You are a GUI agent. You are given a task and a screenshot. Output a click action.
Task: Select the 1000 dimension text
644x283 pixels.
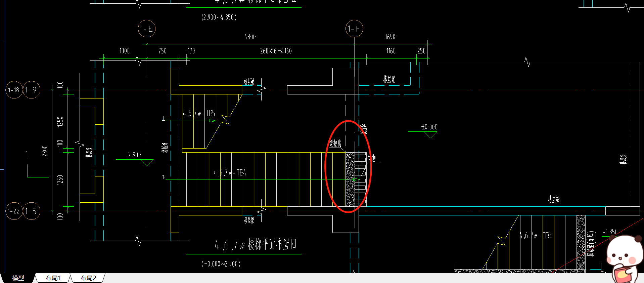pos(125,51)
